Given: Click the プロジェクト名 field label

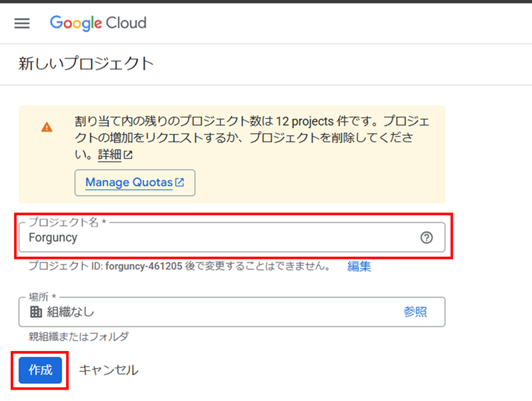Looking at the screenshot, I should point(67,222).
